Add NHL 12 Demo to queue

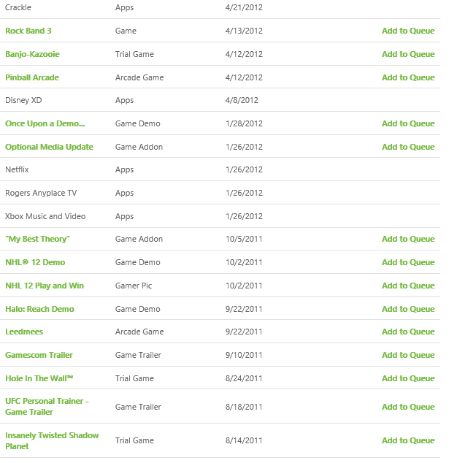click(408, 262)
